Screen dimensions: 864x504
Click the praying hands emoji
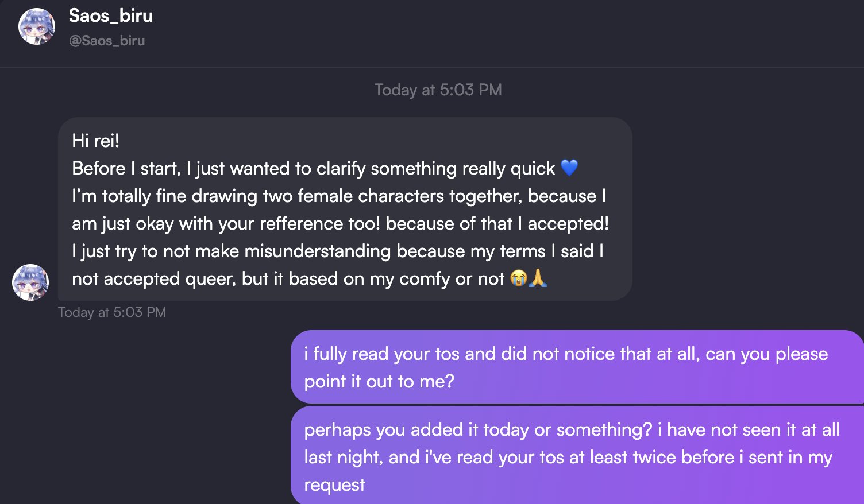pyautogui.click(x=537, y=279)
